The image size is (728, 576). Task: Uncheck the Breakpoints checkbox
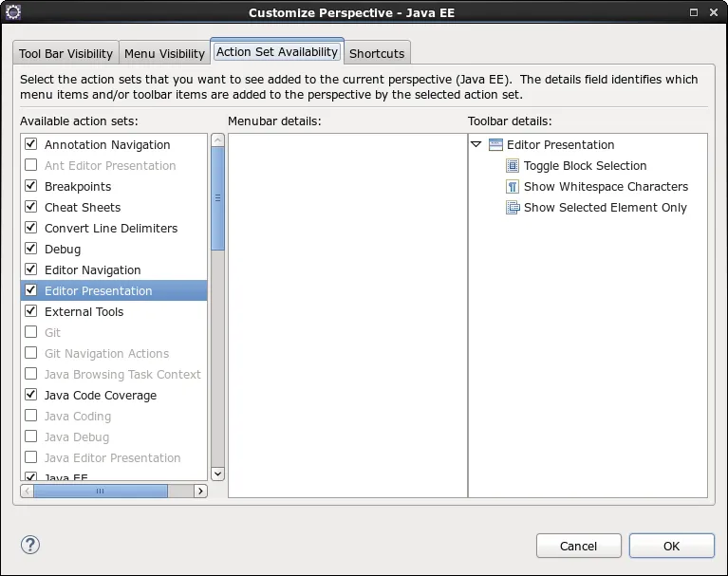point(30,186)
